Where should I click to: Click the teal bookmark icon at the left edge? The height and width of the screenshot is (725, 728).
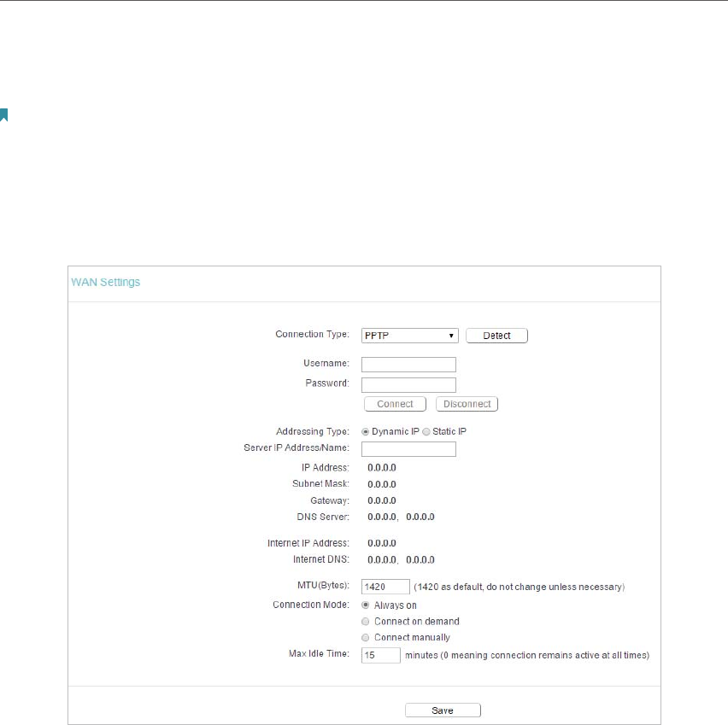(x=3, y=114)
